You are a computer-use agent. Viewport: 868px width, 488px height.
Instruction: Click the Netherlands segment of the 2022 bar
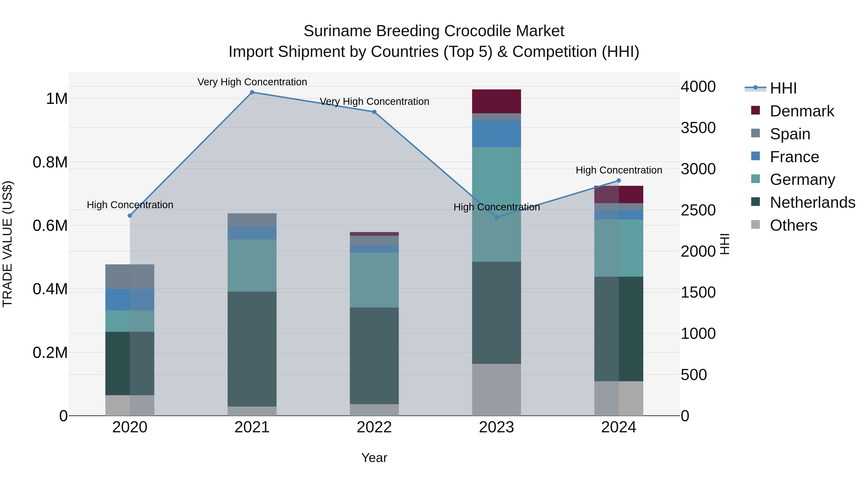[374, 356]
